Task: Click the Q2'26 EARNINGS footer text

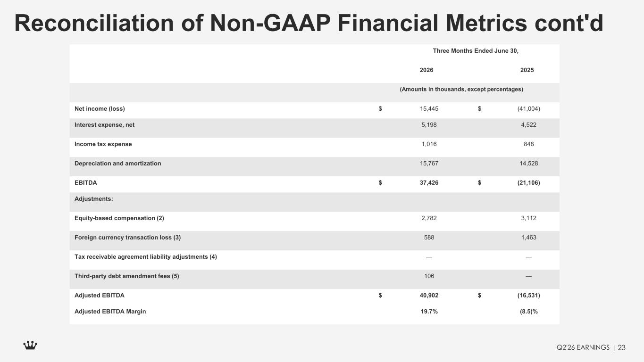Action: tap(583, 347)
